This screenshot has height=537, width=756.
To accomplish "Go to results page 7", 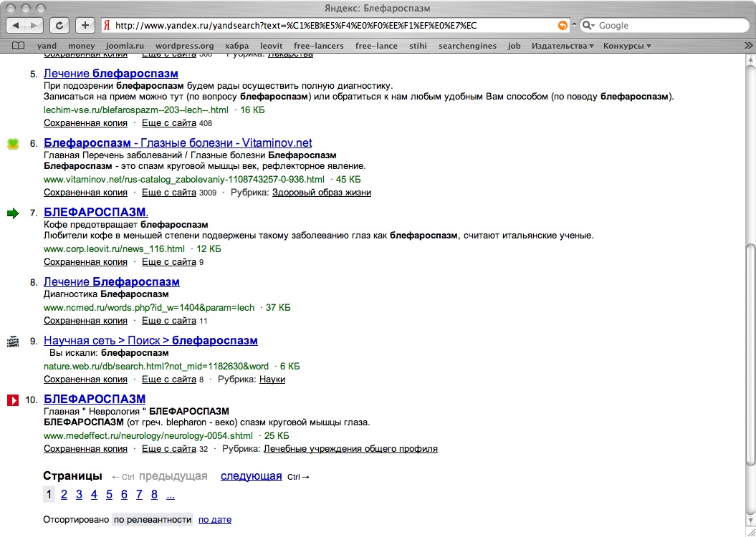I will [x=139, y=495].
